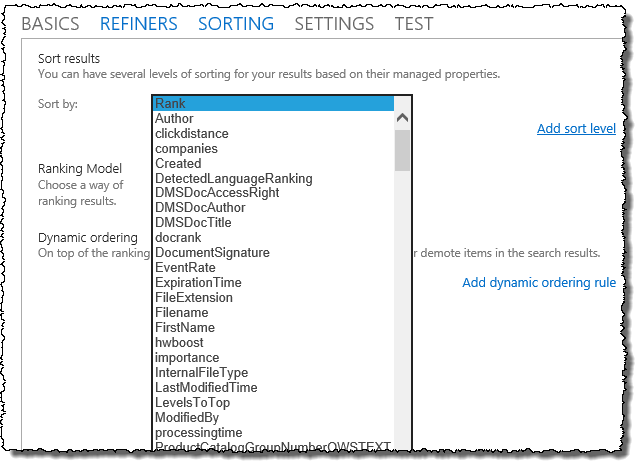The height and width of the screenshot is (472, 643).
Task: Open the REFINERS tab
Action: click(x=139, y=24)
